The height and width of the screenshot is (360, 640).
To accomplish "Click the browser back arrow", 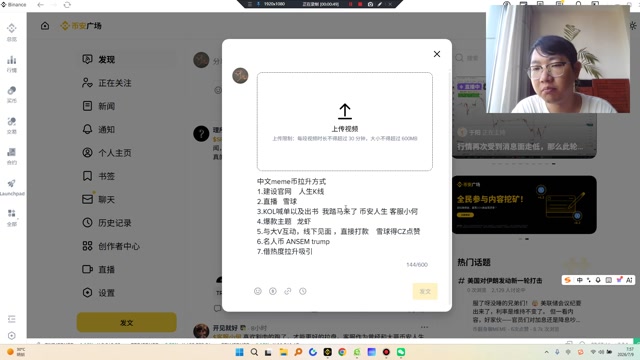I will (40, 5).
